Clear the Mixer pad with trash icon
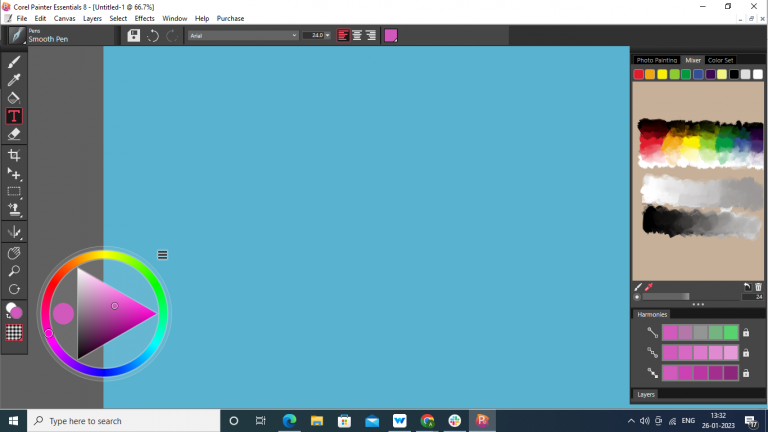 pos(758,287)
